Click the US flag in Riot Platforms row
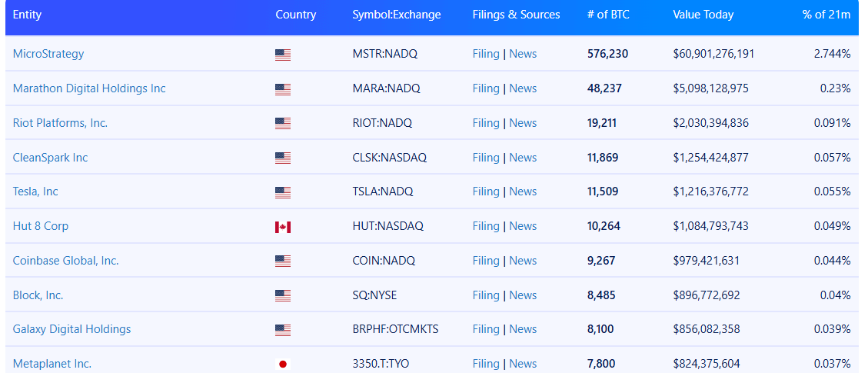This screenshot has height=373, width=868. click(x=282, y=123)
